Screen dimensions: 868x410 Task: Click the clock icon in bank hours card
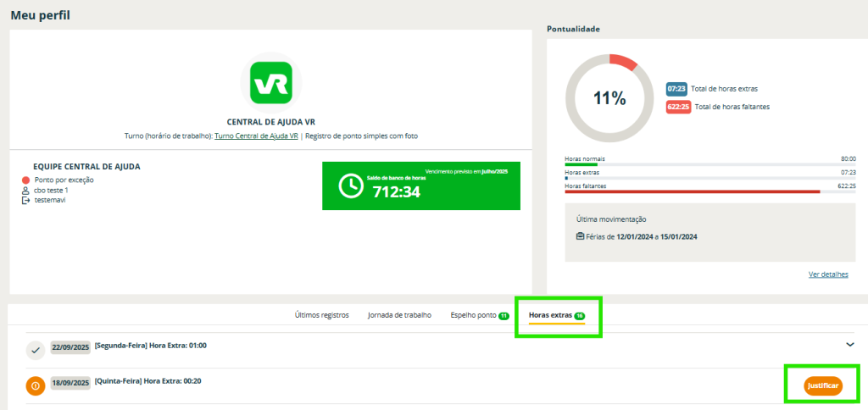(351, 188)
